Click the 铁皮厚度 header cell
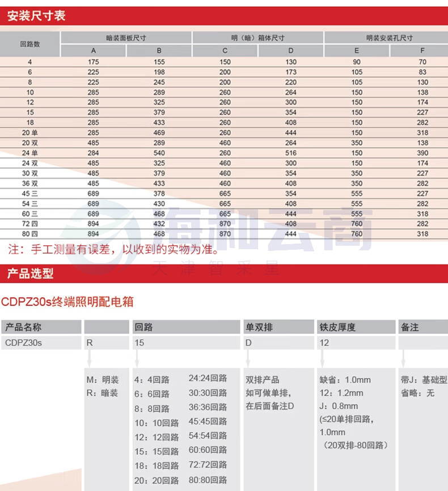The image size is (448, 491). coord(356,327)
